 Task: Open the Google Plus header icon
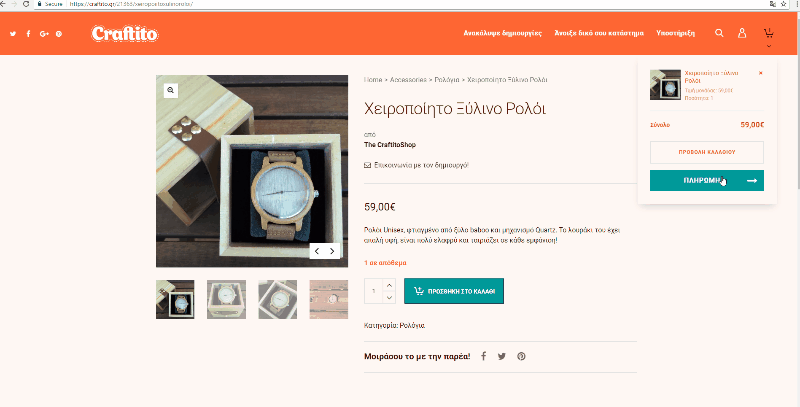(44, 34)
